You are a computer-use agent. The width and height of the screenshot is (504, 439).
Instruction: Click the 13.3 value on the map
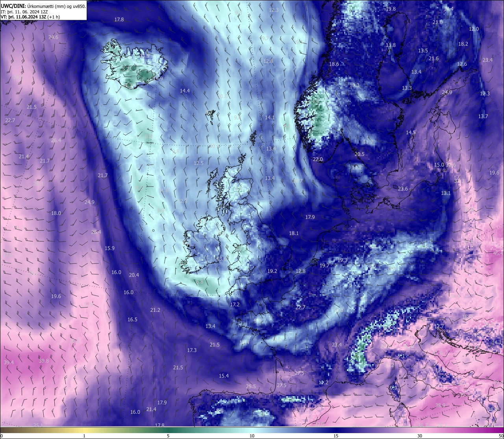(407, 88)
